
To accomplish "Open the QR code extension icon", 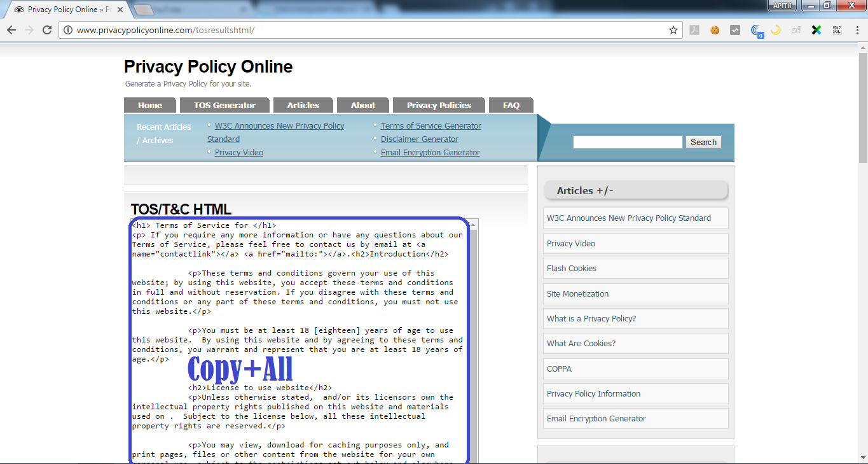I will click(837, 30).
